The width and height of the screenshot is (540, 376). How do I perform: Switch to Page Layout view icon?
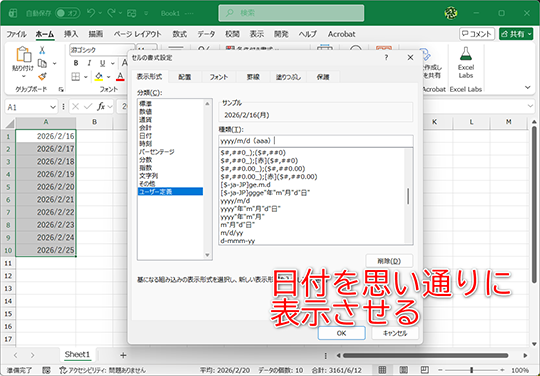tap(404, 370)
